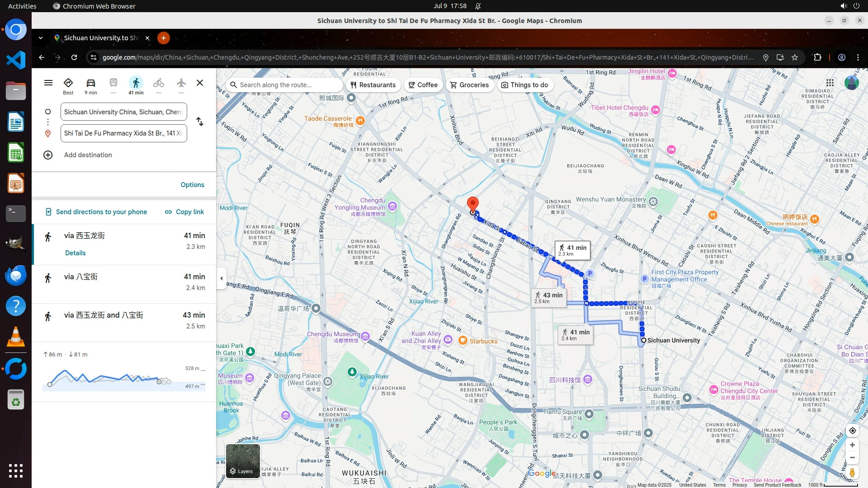Expand Details for 西玉龙街 route
The height and width of the screenshot is (488, 868).
tap(75, 253)
